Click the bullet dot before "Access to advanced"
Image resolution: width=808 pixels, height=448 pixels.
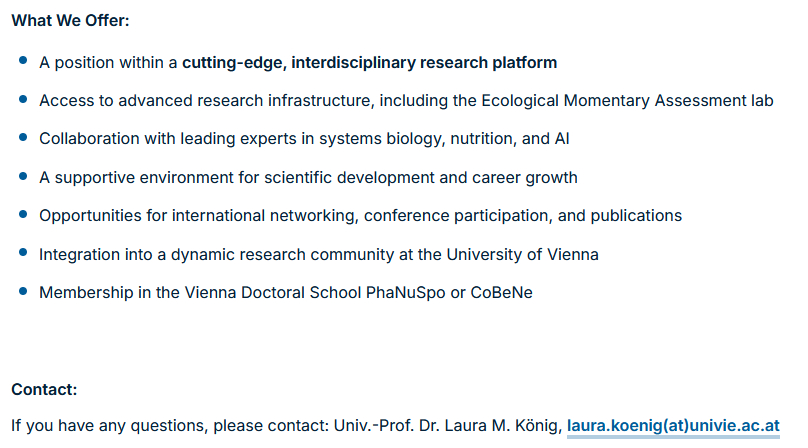click(23, 100)
